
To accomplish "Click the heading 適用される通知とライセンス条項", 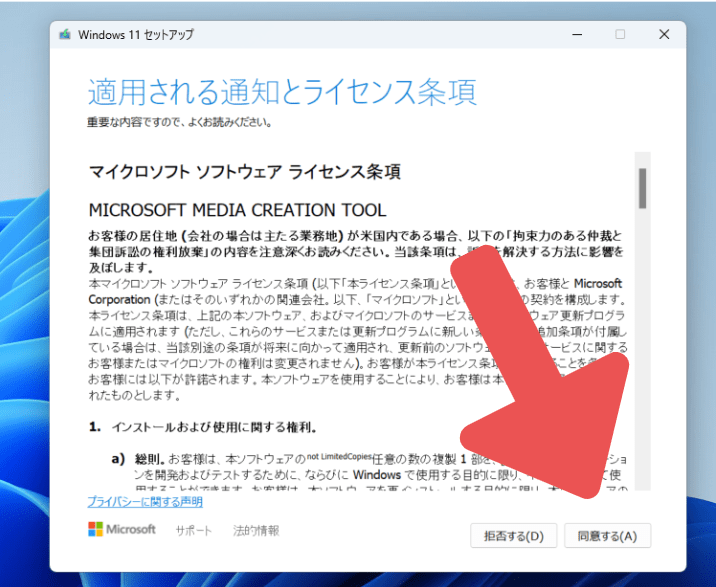I will tap(282, 91).
